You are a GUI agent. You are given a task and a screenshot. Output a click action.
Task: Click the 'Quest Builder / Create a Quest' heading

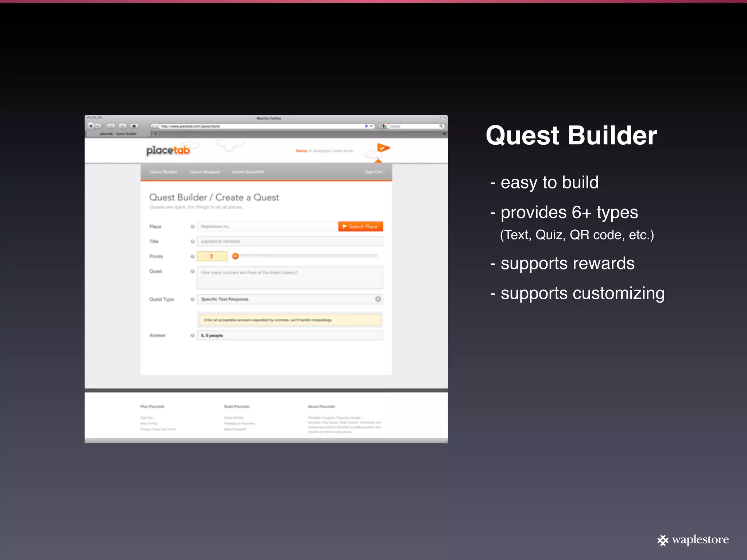214,197
